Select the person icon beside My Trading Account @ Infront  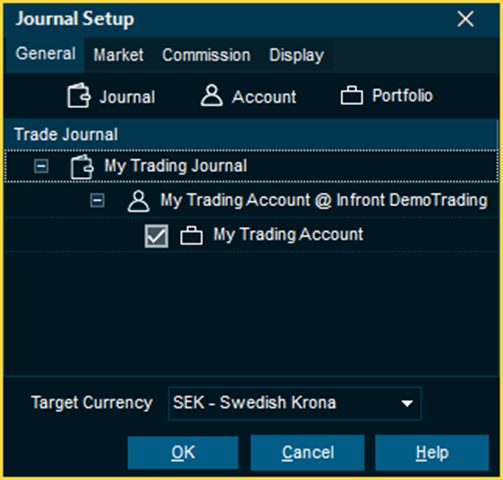pyautogui.click(x=138, y=201)
